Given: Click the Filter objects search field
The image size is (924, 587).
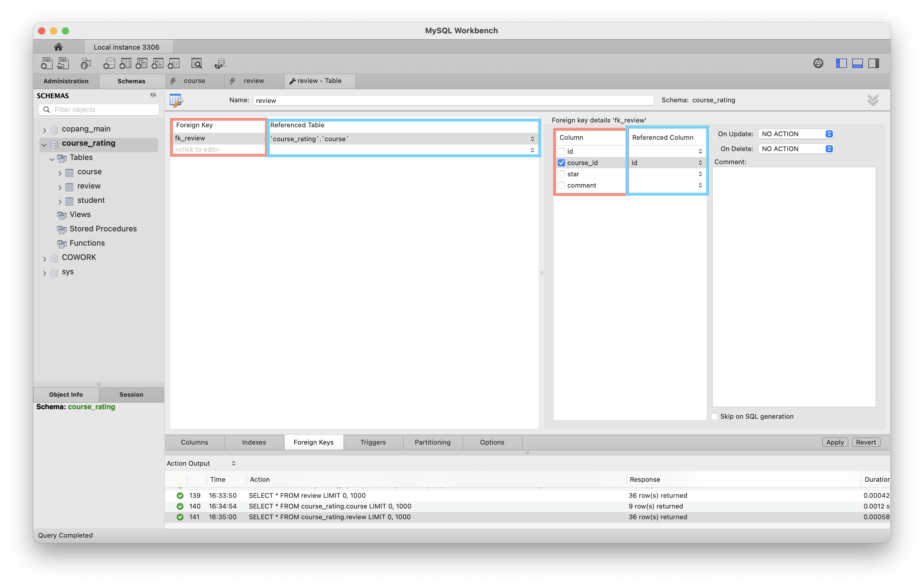Looking at the screenshot, I should 104,110.
